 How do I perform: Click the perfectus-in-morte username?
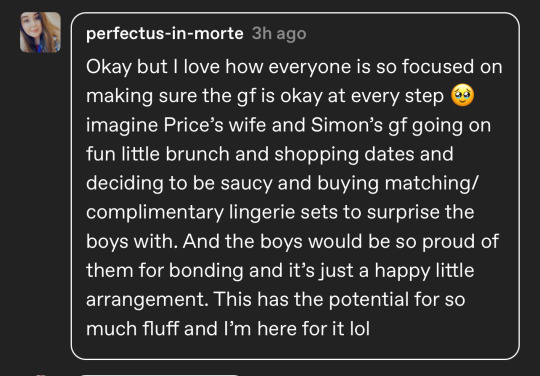165,34
